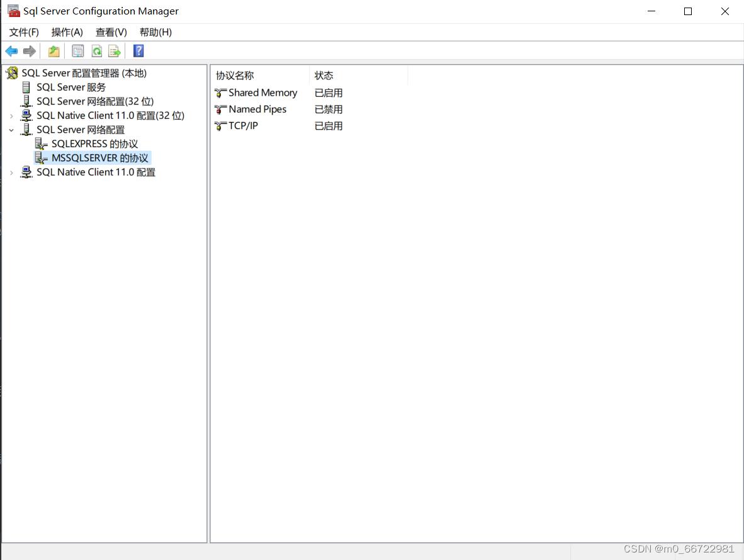Click the SQL Server 服务 server icon
Image resolution: width=744 pixels, height=560 pixels.
(26, 87)
